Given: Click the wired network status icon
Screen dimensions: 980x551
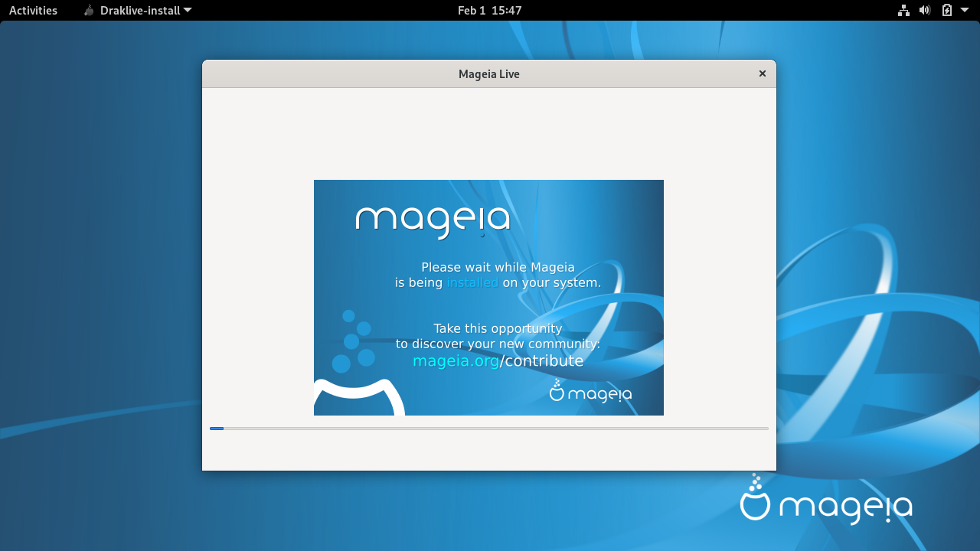Looking at the screenshot, I should click(903, 10).
